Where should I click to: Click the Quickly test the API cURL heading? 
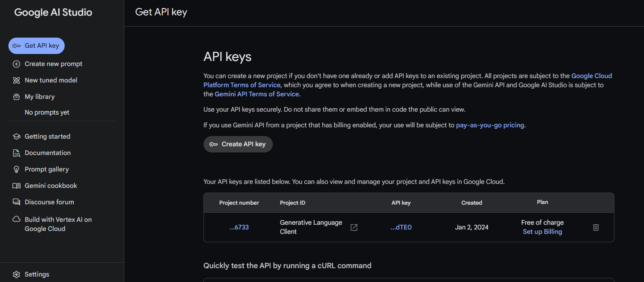pyautogui.click(x=287, y=266)
